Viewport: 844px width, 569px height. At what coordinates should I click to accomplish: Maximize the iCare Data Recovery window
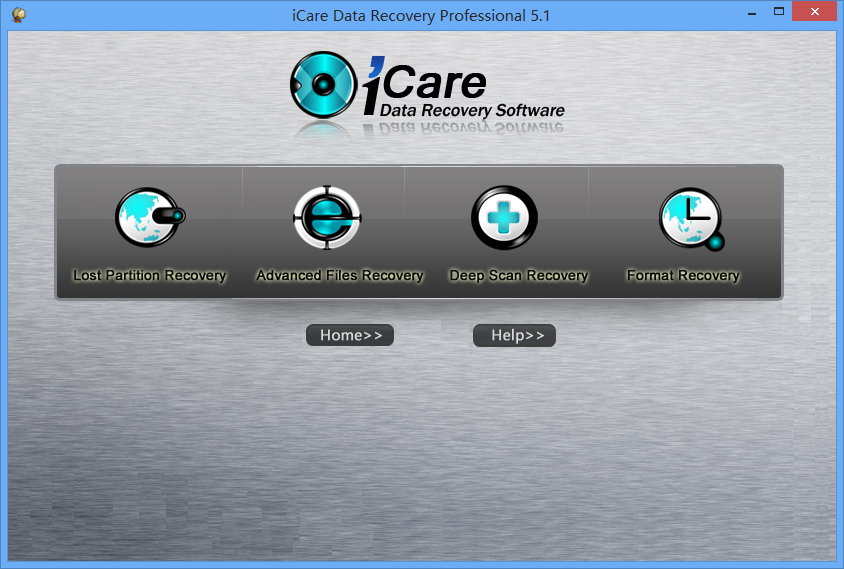coord(778,11)
